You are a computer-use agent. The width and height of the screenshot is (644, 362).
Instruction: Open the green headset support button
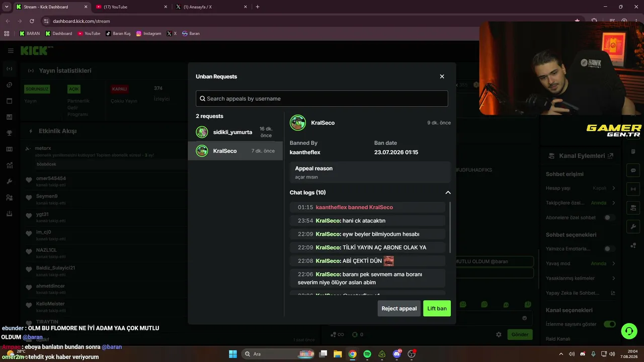pyautogui.click(x=629, y=331)
